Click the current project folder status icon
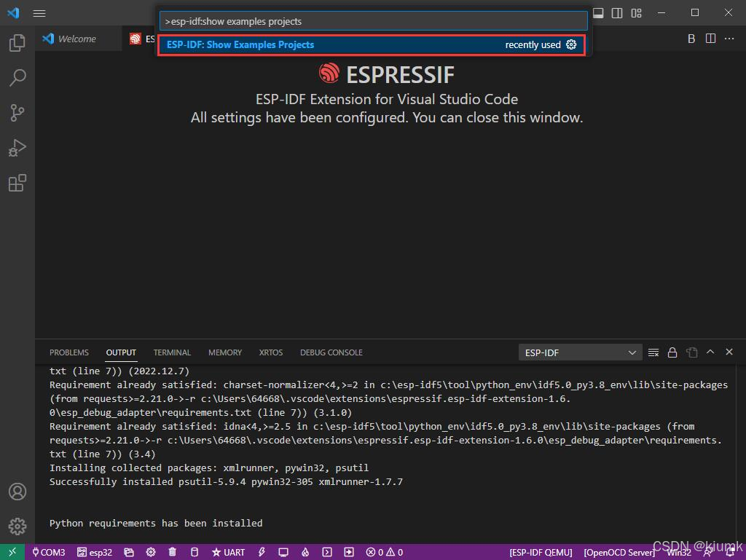Image resolution: width=746 pixels, height=560 pixels. coord(129,553)
